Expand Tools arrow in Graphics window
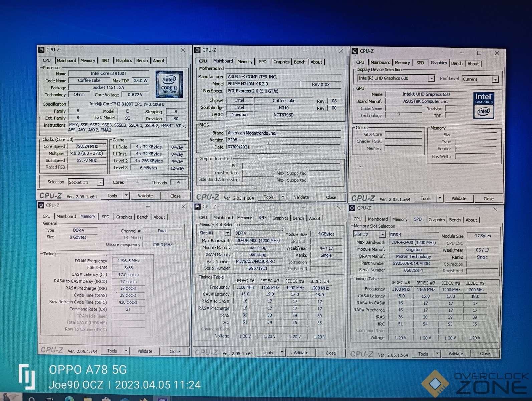 pyautogui.click(x=440, y=198)
